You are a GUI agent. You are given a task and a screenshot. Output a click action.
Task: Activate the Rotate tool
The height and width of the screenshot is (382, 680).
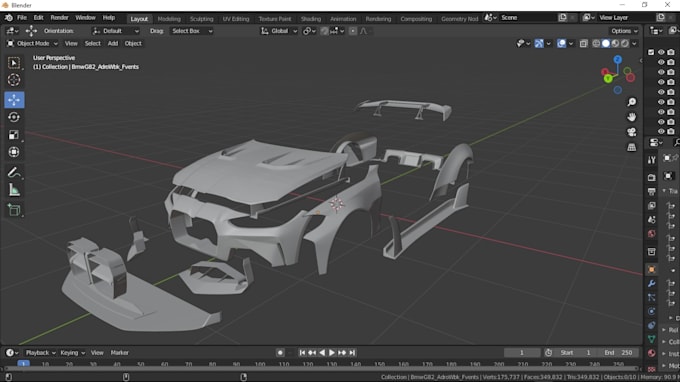coord(14,118)
